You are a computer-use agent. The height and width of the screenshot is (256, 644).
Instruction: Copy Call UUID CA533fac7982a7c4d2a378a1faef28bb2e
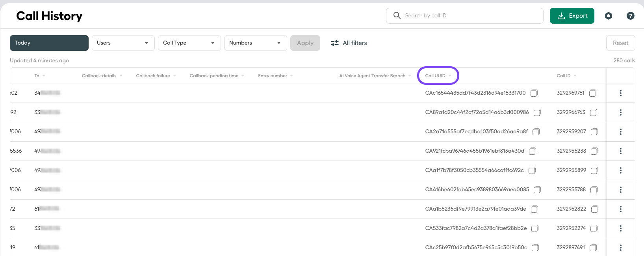pyautogui.click(x=535, y=229)
